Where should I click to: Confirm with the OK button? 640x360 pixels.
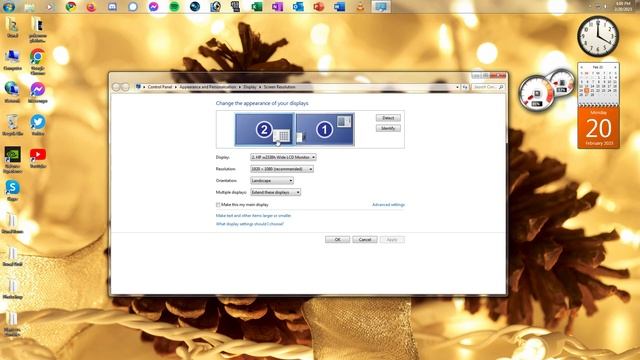(x=337, y=240)
